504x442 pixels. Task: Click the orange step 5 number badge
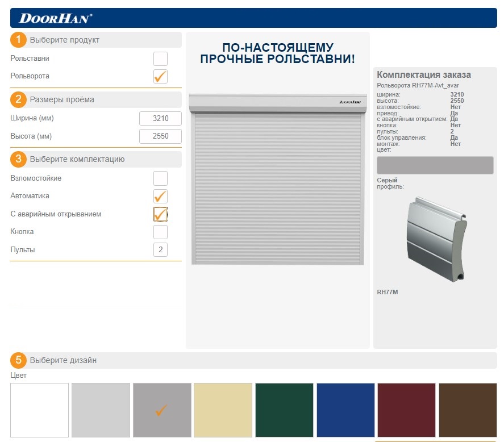pos(18,360)
